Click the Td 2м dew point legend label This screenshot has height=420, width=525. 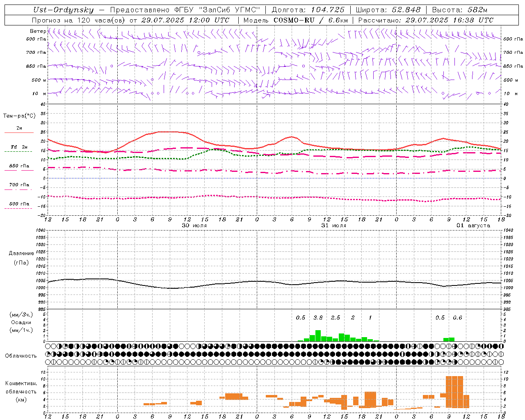(x=19, y=147)
